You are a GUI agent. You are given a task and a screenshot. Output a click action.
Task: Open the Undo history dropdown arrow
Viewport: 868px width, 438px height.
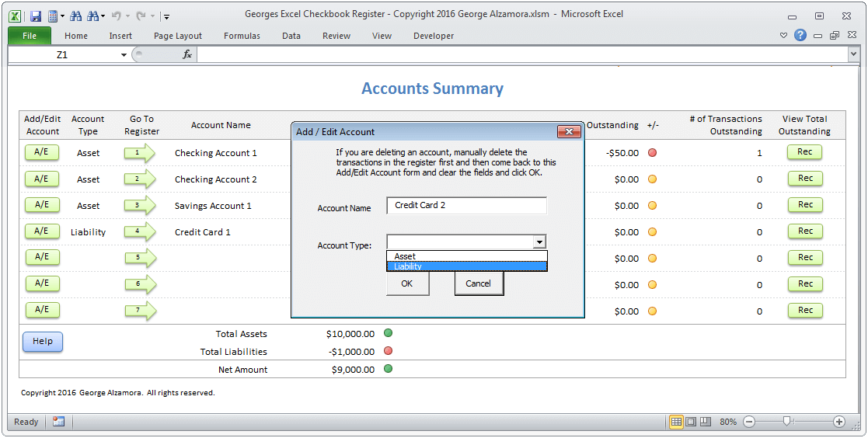[127, 16]
